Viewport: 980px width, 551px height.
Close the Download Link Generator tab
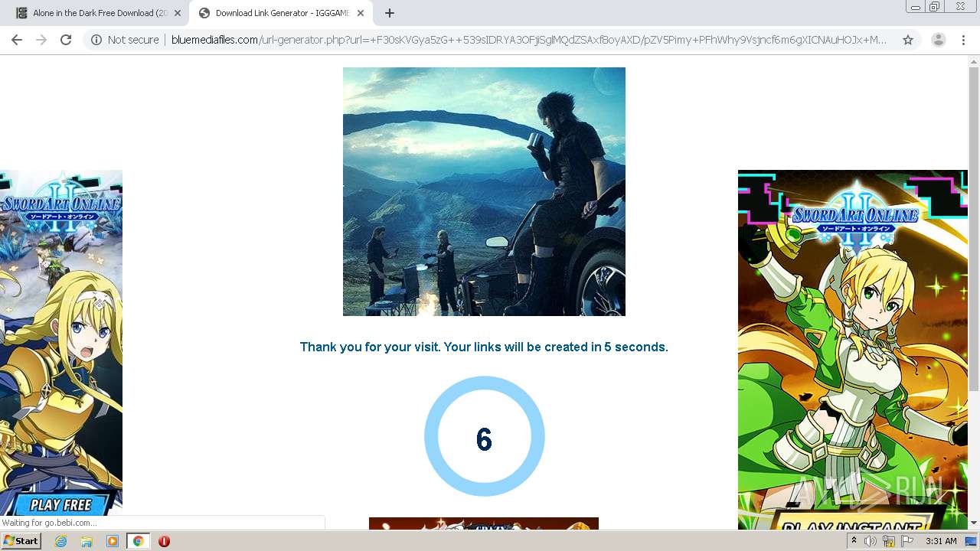coord(361,13)
